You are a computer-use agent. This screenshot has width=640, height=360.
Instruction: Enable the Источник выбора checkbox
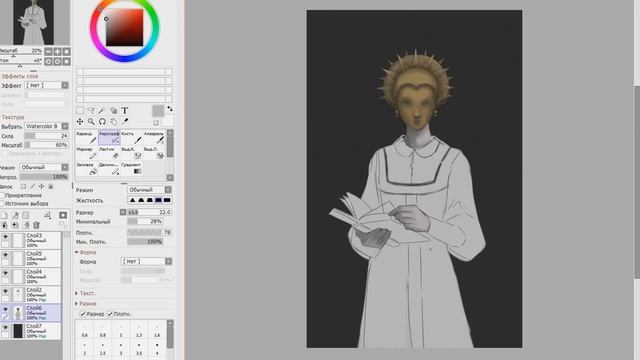[x=2, y=203]
